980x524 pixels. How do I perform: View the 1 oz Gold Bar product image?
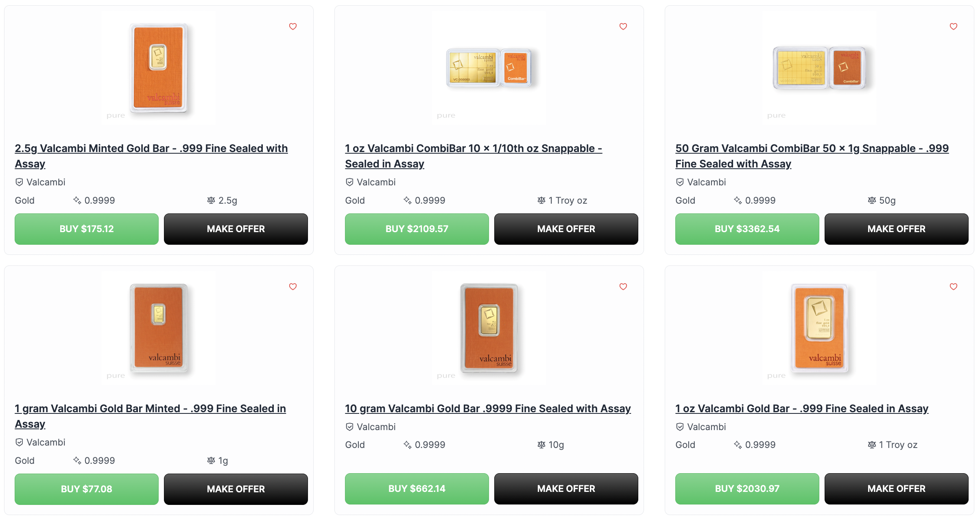819,328
